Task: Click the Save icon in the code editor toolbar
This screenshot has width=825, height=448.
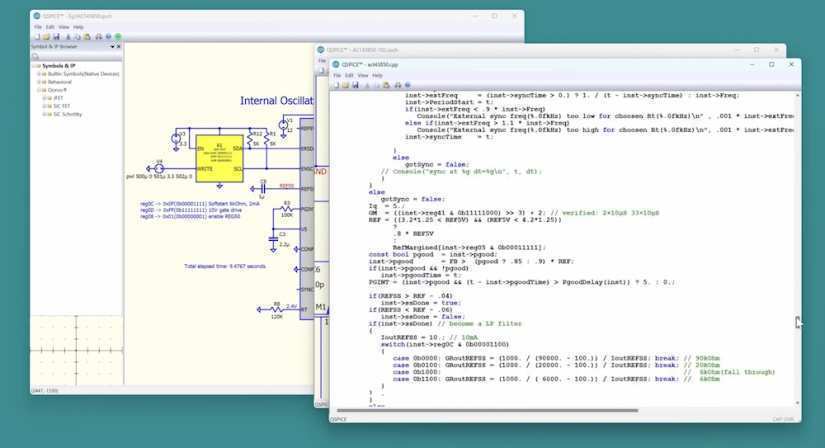Action: click(355, 85)
